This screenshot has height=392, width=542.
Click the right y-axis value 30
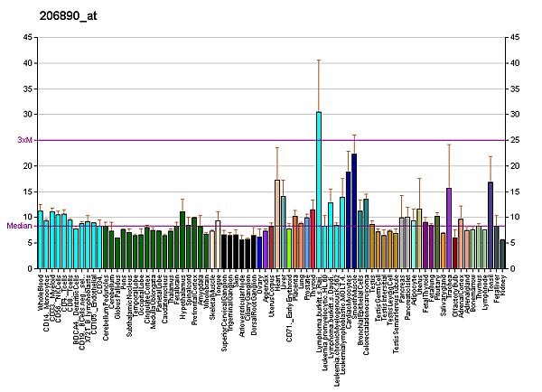514,115
